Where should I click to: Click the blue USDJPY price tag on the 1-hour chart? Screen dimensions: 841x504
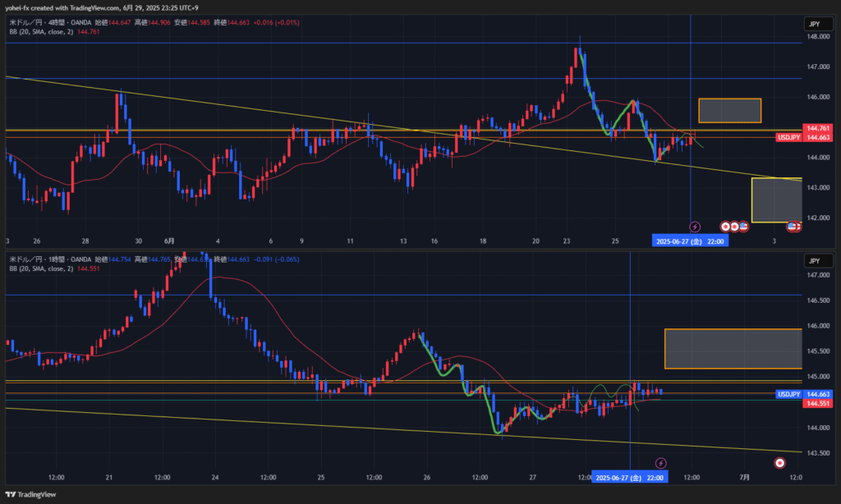[x=789, y=394]
